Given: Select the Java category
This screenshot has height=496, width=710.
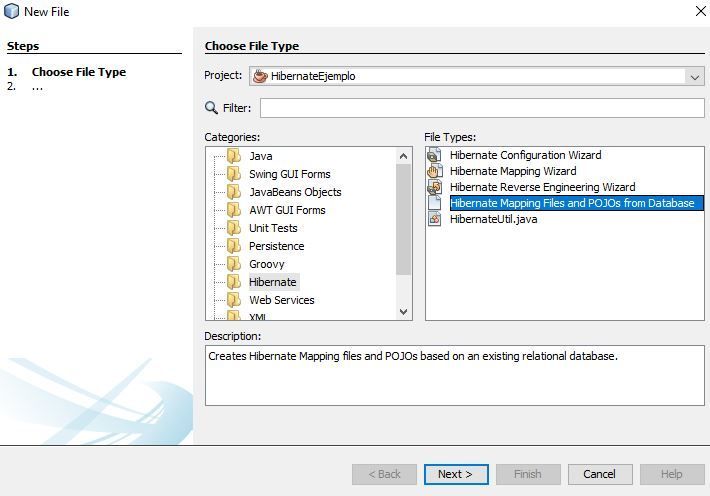Looking at the screenshot, I should click(261, 156).
